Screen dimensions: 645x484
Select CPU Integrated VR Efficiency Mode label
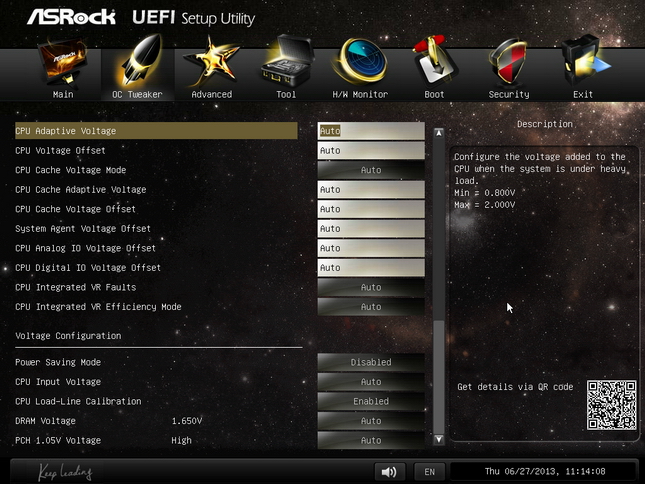98,307
